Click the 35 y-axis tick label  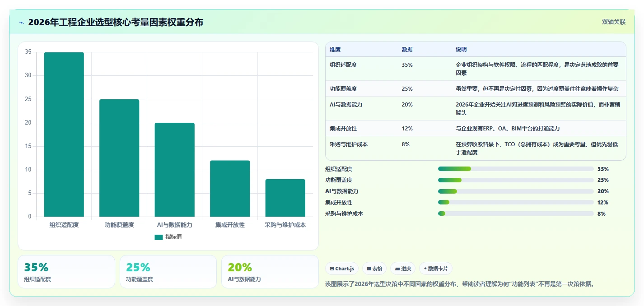28,52
